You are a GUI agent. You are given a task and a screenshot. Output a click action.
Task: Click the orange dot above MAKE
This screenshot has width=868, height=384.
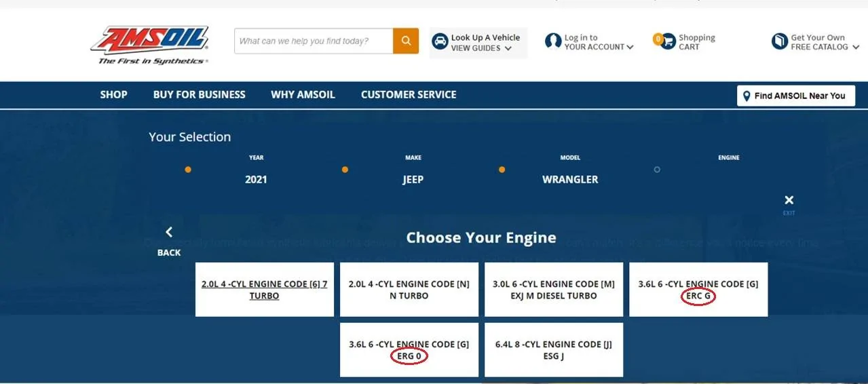pyautogui.click(x=345, y=170)
